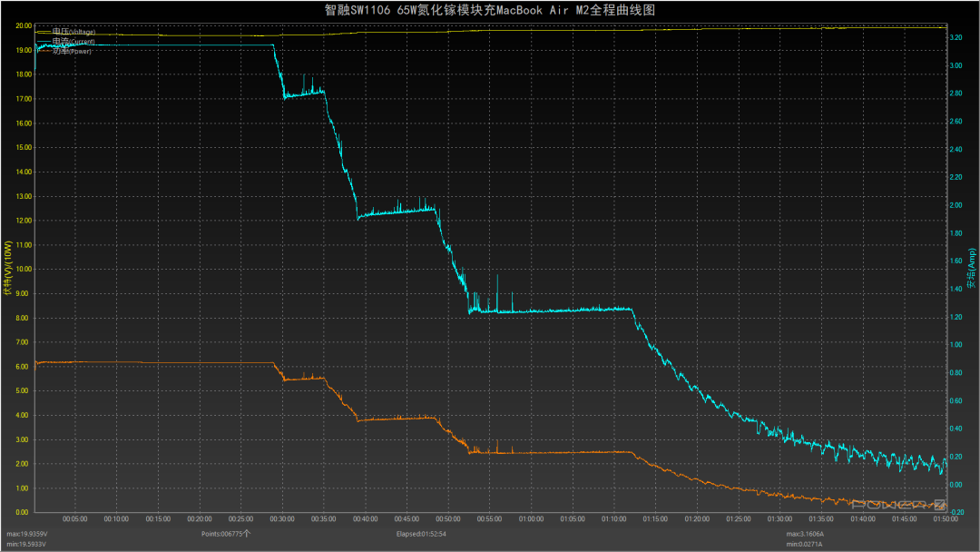This screenshot has width=980, height=552.
Task: Click the min:0.0271A status readout
Action: (x=804, y=545)
